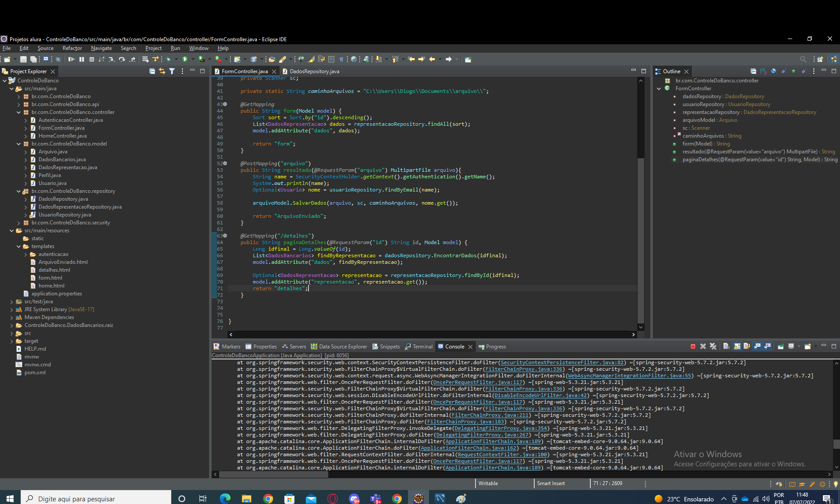Save All open editors
Screen dimensions: 840x504
33,59
